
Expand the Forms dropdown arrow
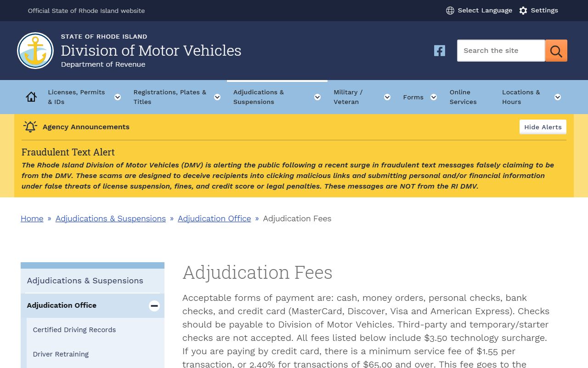pyautogui.click(x=434, y=97)
